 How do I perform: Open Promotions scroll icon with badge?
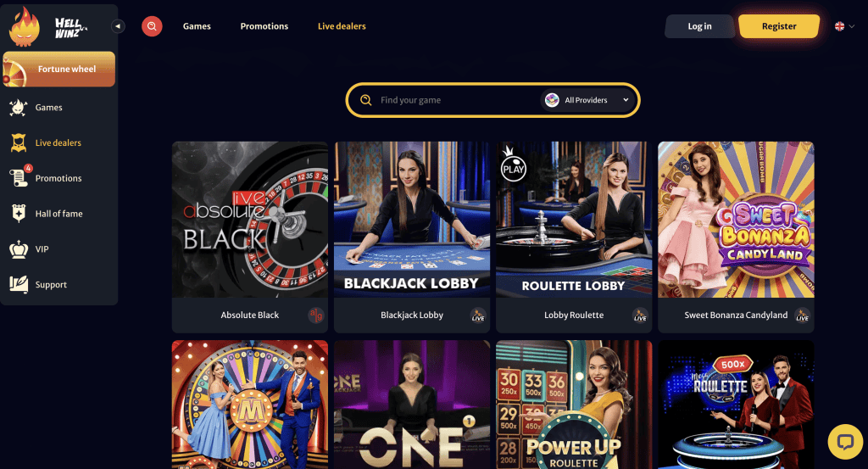pos(19,178)
